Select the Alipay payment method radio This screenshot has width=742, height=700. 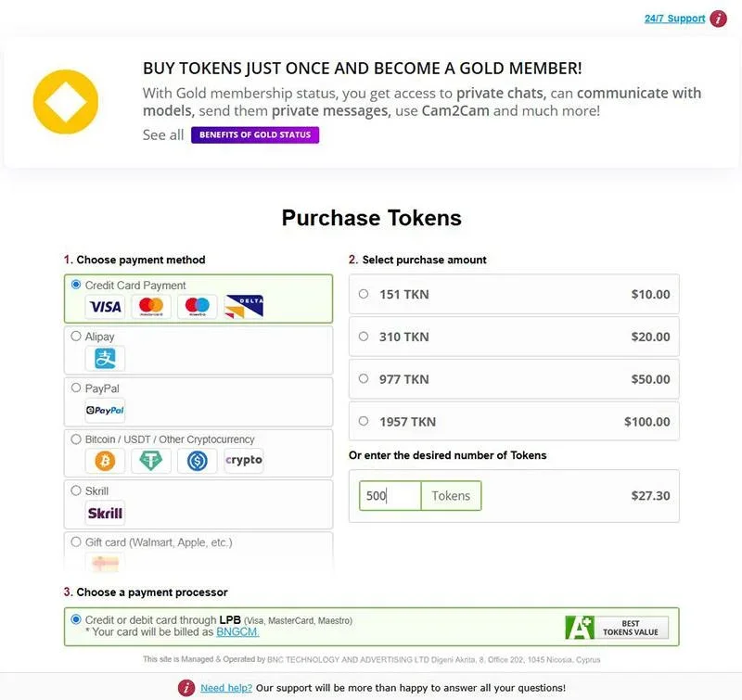pos(76,337)
